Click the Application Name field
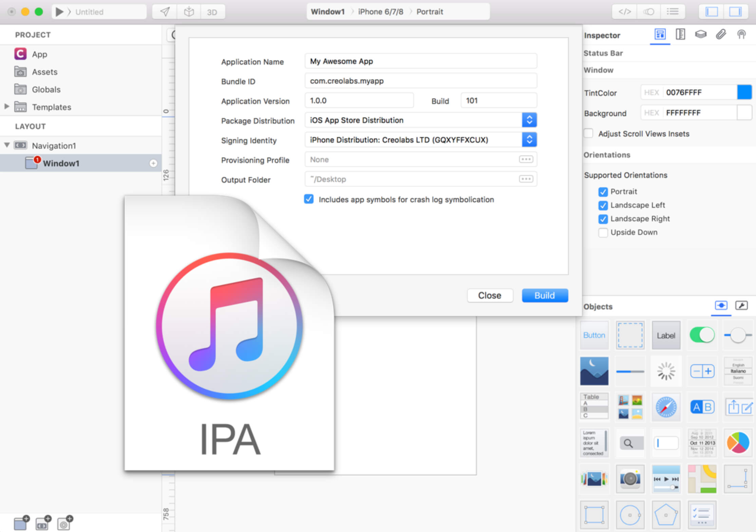This screenshot has height=532, width=756. (x=421, y=61)
